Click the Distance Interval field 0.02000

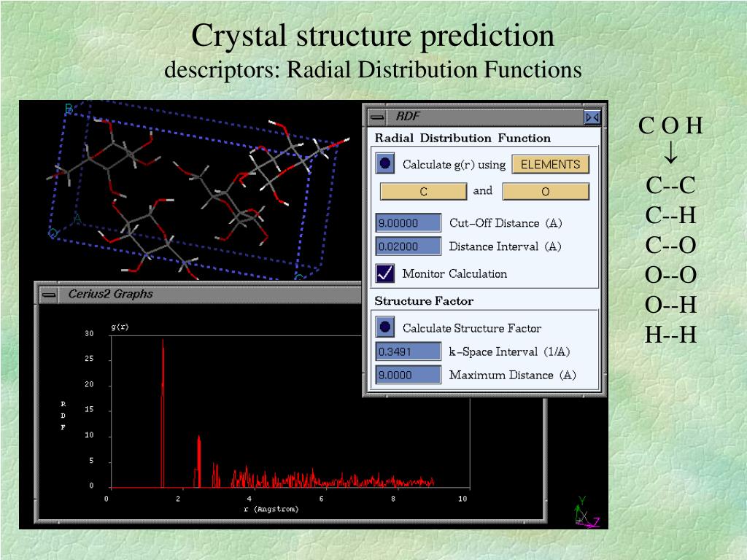(409, 246)
